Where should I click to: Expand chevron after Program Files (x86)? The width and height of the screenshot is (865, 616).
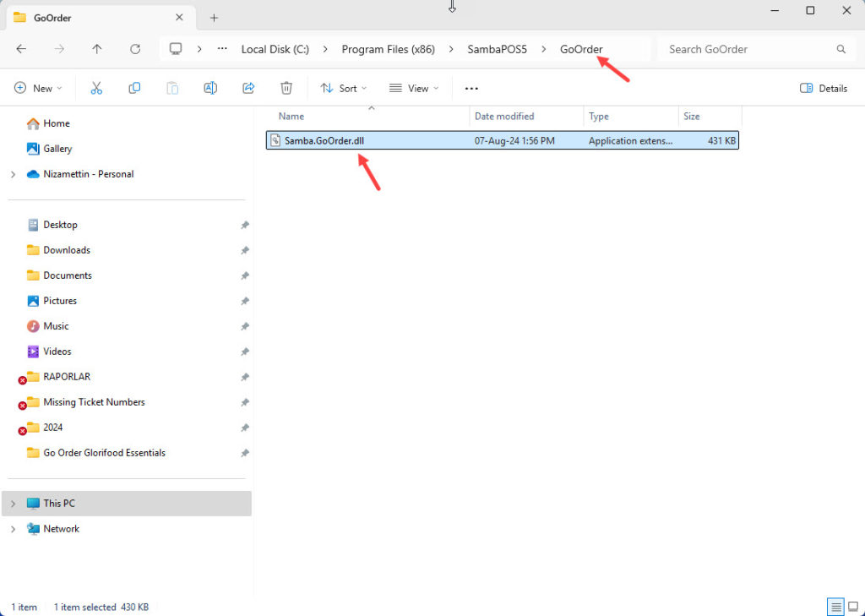coord(451,49)
